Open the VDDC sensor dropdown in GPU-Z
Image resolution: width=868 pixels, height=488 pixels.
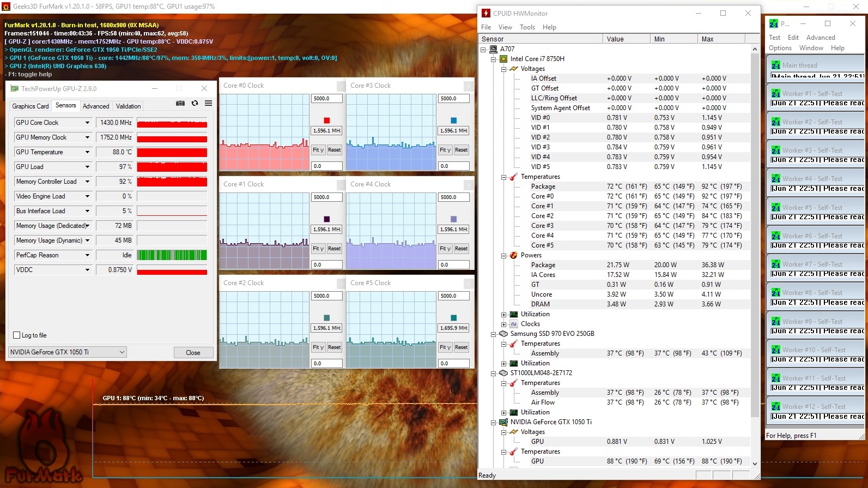tap(87, 270)
